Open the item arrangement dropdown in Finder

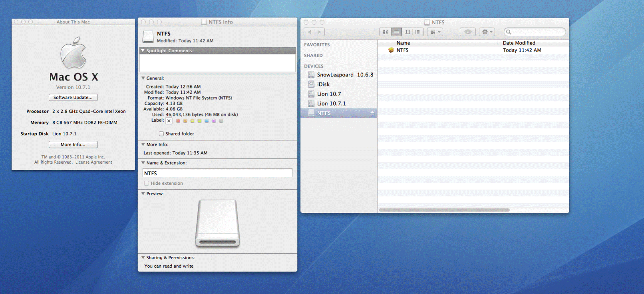coord(435,32)
